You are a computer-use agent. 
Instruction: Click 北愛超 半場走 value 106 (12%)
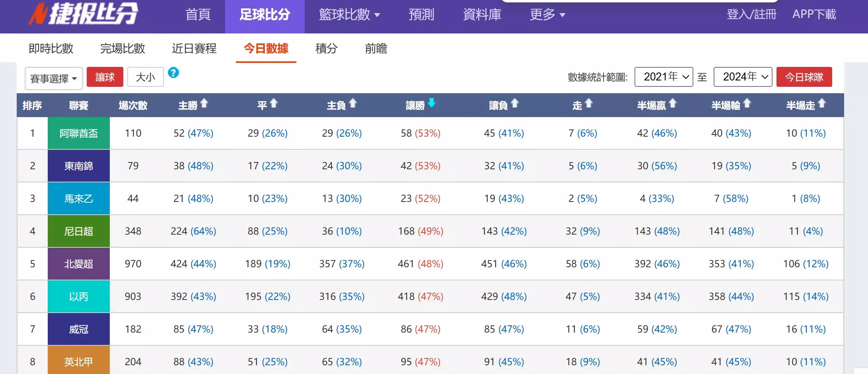point(806,264)
